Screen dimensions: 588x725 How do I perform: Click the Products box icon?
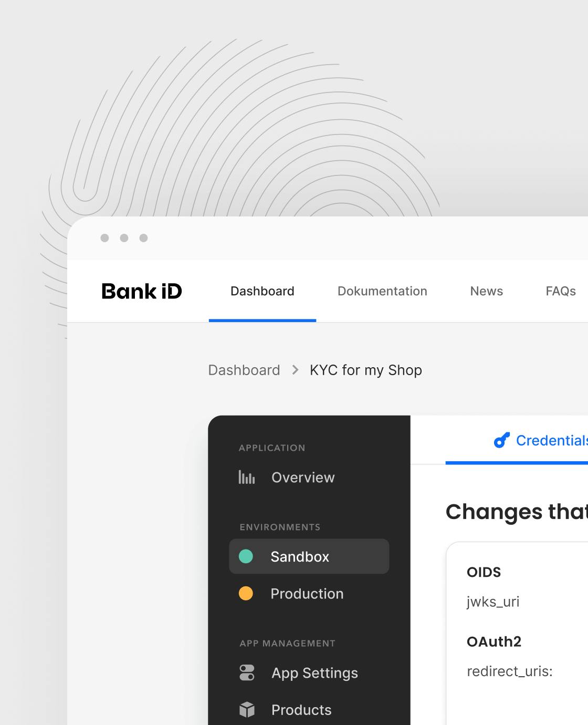247,710
